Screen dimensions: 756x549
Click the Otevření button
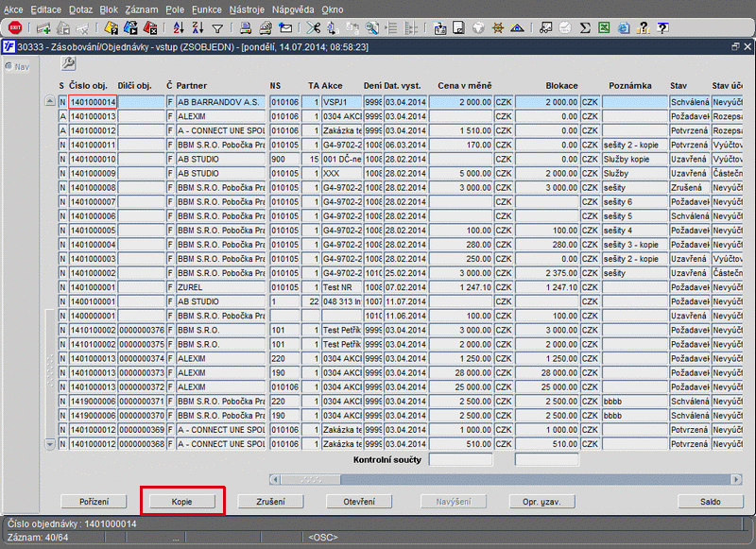(359, 502)
